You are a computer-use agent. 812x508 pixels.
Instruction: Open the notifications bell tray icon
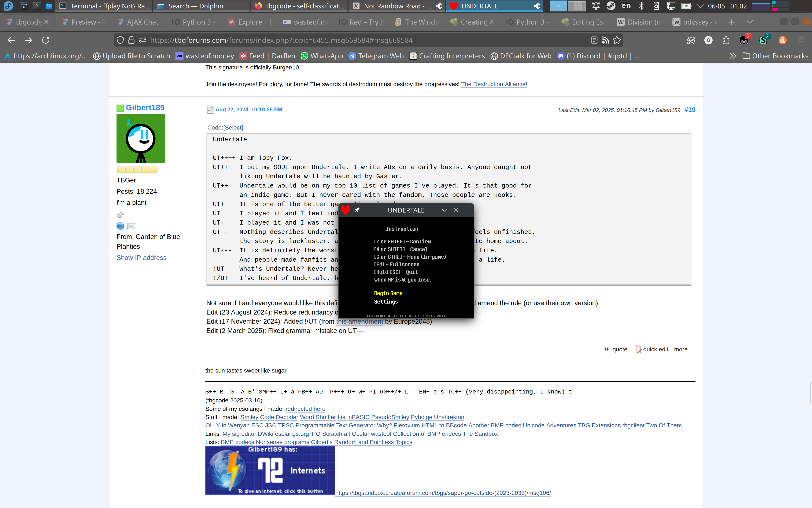click(x=596, y=6)
